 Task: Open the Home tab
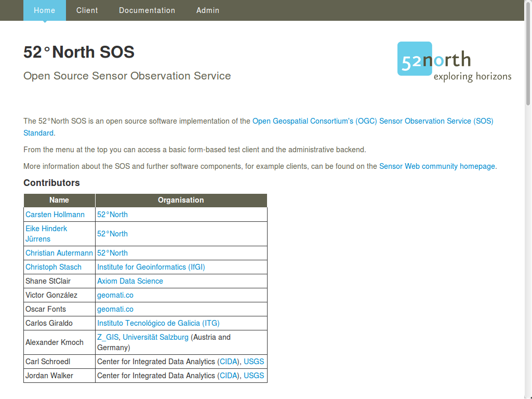(x=45, y=10)
